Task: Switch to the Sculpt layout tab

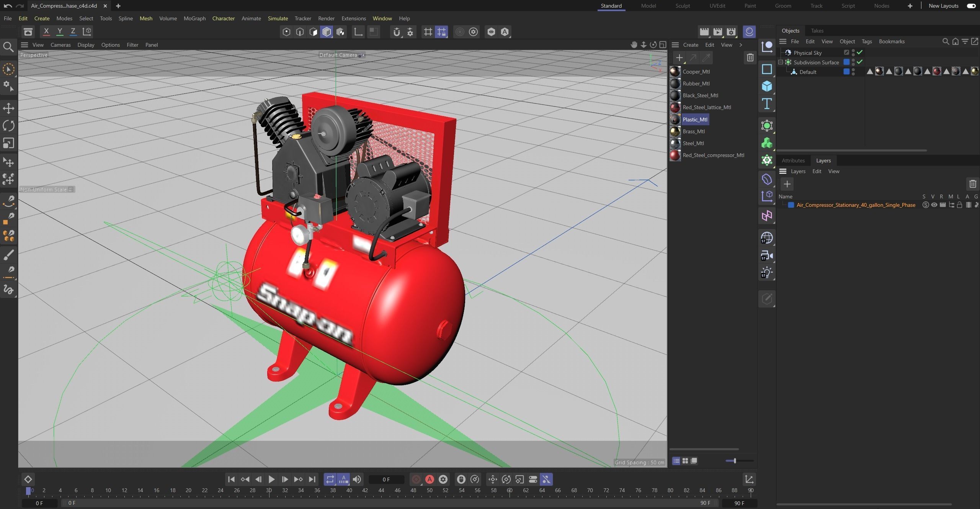Action: click(683, 6)
